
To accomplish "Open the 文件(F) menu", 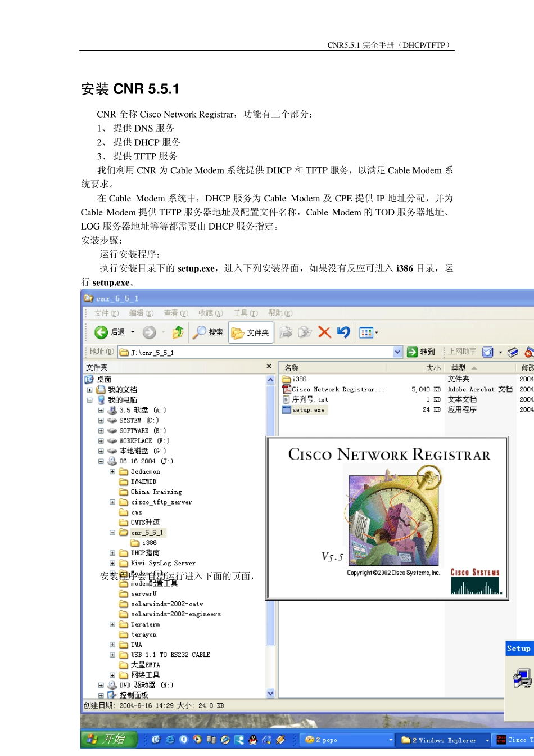I will click(x=106, y=313).
